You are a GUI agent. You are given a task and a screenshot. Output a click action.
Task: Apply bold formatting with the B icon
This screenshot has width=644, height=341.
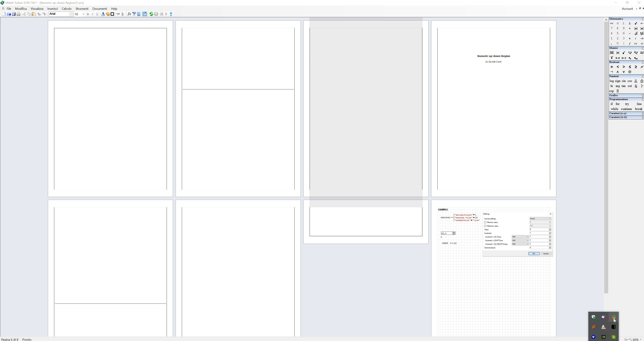(x=88, y=14)
